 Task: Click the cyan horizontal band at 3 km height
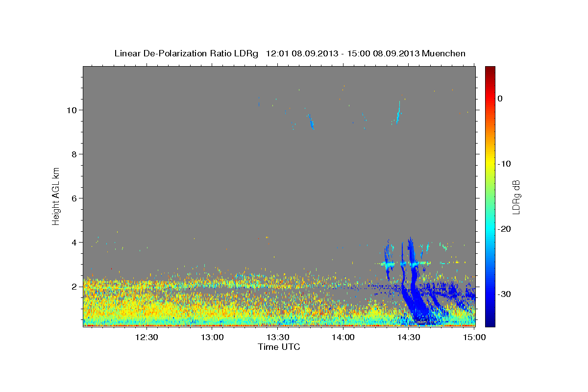coord(406,264)
